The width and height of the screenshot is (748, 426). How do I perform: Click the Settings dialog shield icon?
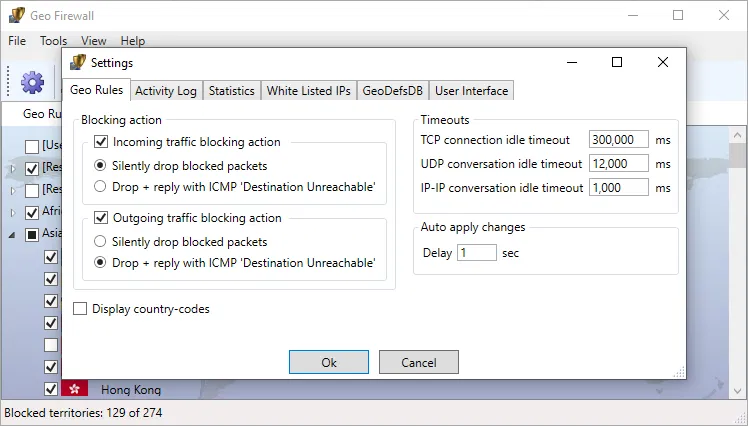point(78,62)
